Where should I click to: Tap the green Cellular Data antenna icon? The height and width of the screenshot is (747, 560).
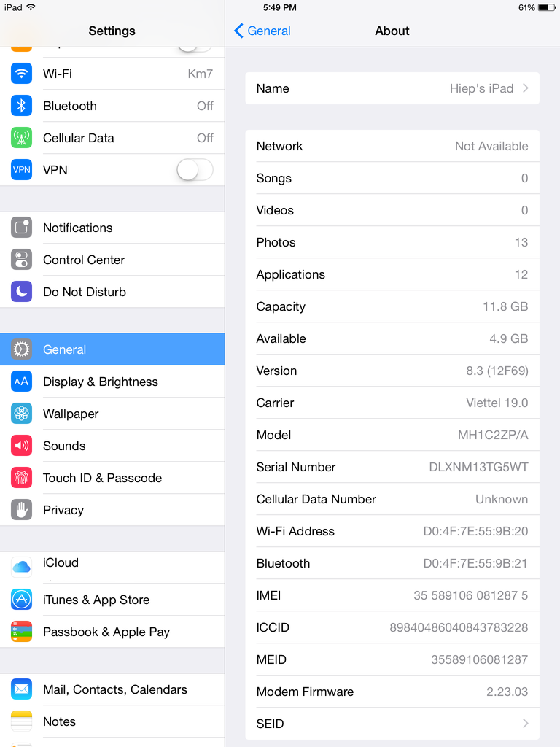[x=21, y=138]
